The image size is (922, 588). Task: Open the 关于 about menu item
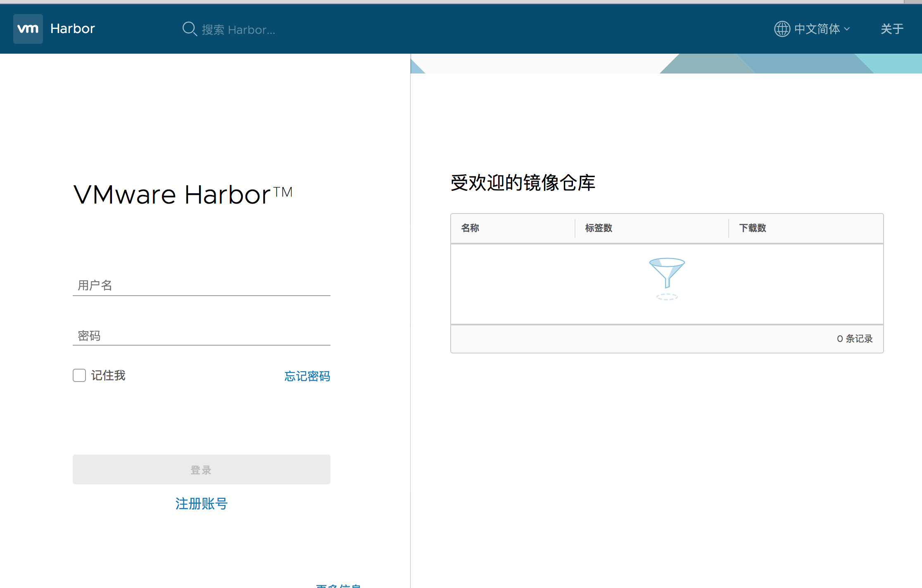coord(892,29)
